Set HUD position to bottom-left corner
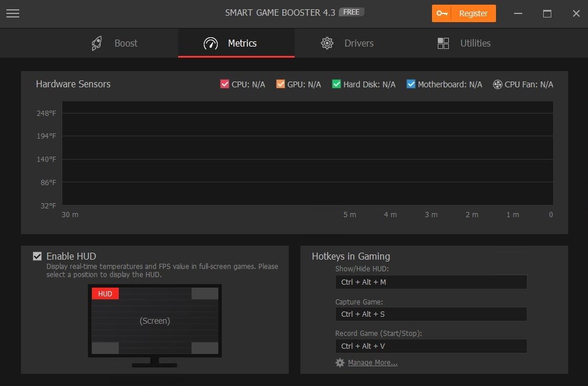The image size is (588, 386). pos(105,348)
